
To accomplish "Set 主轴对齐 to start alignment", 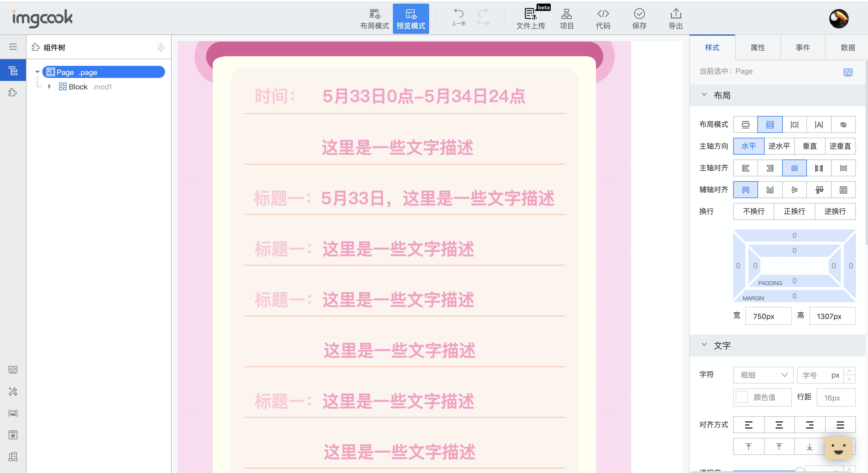I will click(745, 168).
